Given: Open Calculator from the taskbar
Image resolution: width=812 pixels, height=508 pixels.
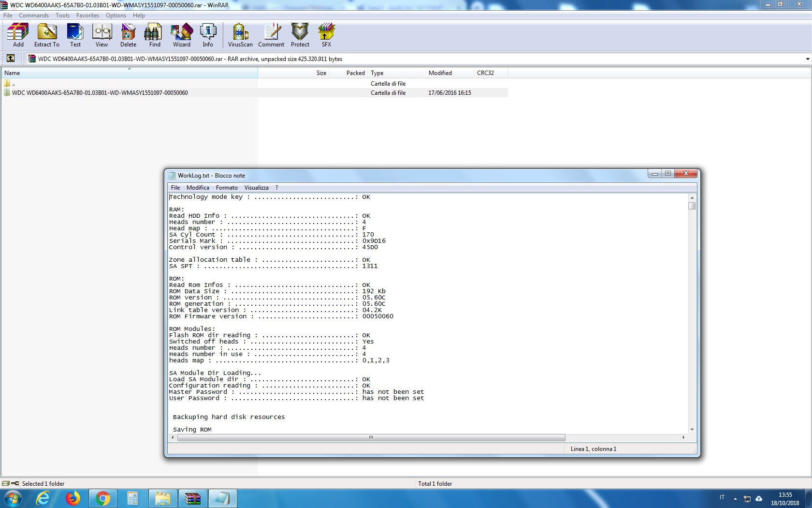Looking at the screenshot, I should (132, 498).
